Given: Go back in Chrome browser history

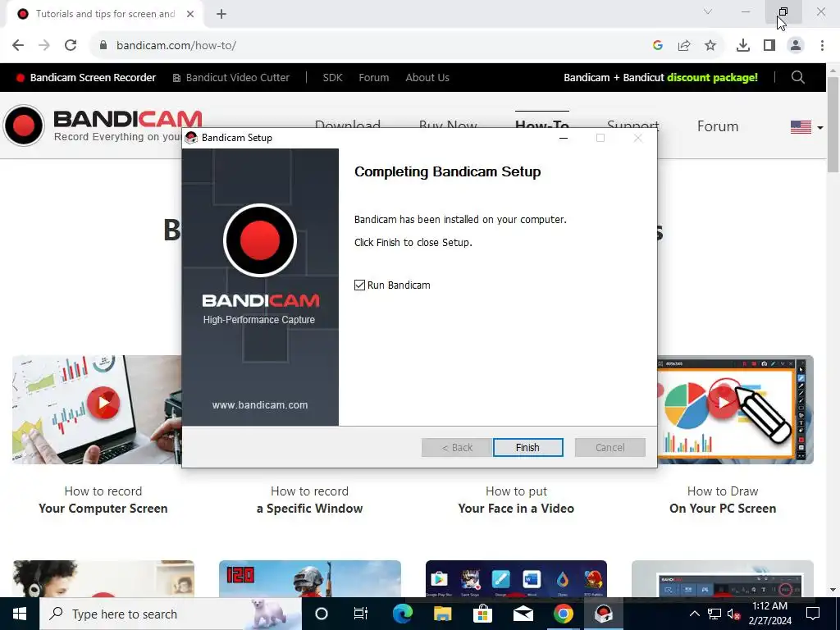Looking at the screenshot, I should [x=18, y=45].
